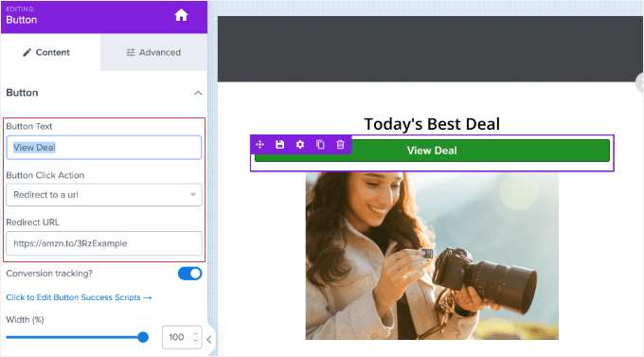Open the Button Click Action dropdown
This screenshot has width=644, height=357.
(104, 195)
